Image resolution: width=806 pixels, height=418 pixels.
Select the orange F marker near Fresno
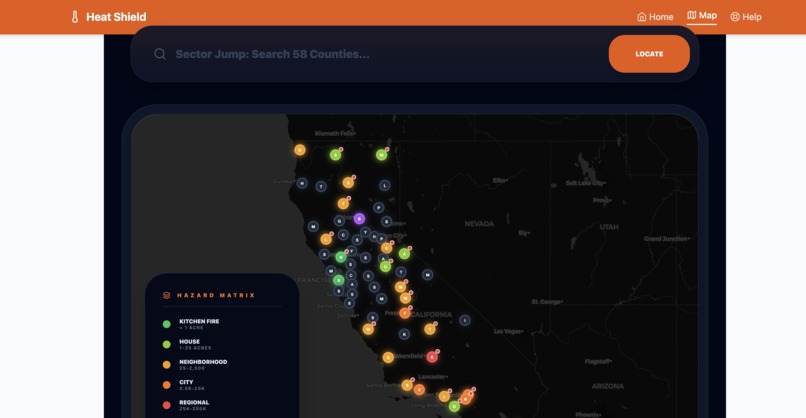click(x=405, y=313)
